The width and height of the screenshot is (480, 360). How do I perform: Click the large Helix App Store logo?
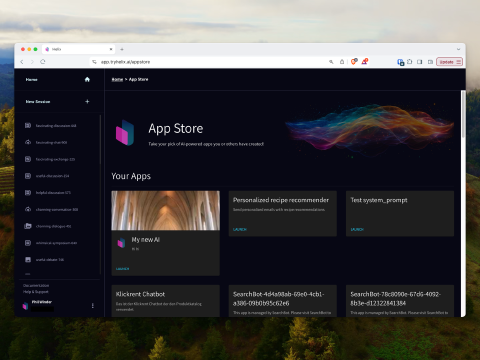(x=125, y=133)
